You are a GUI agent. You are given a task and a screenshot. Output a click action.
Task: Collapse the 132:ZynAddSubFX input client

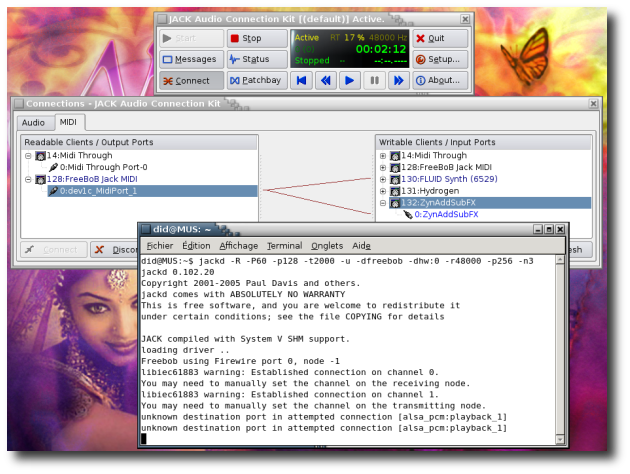point(383,203)
